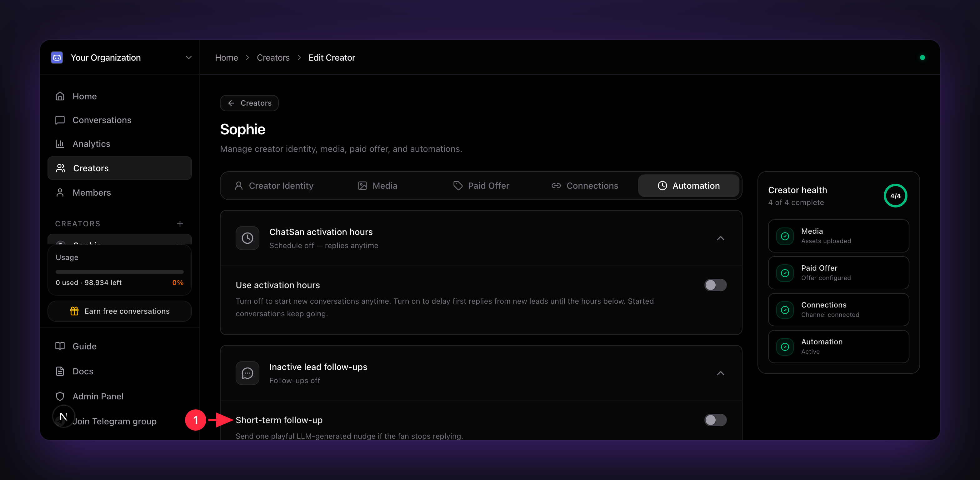Click the Media checkmark icon in Creator health

[x=785, y=236]
